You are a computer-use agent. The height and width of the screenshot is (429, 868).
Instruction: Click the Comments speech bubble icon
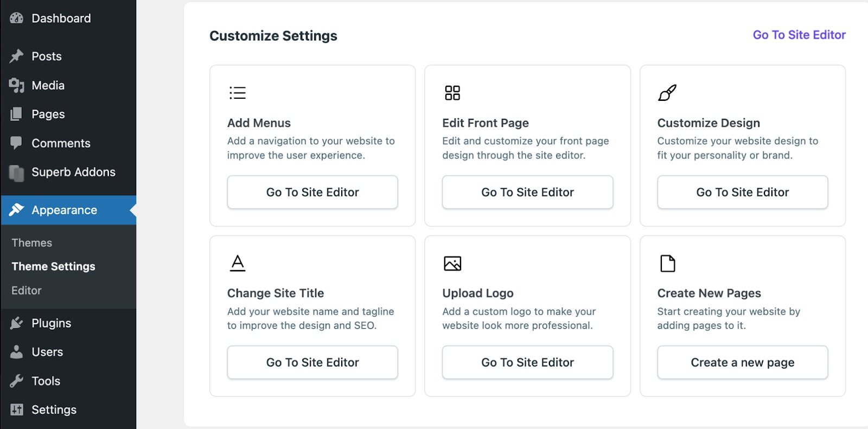pos(16,143)
